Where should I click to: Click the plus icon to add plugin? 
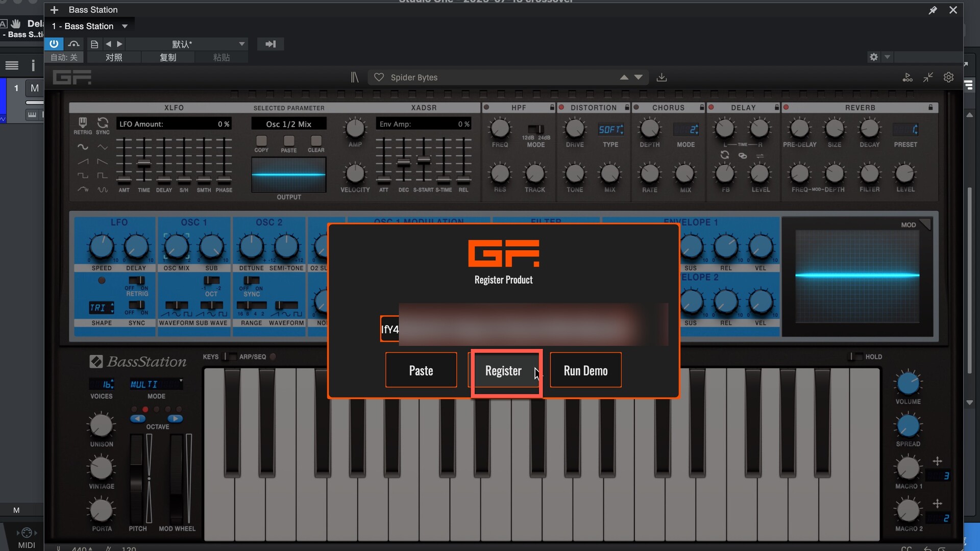[55, 10]
